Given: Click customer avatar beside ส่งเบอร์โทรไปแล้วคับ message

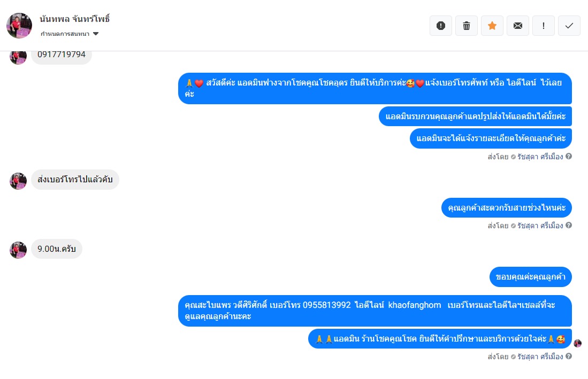Looking at the screenshot, I should pos(18,181).
